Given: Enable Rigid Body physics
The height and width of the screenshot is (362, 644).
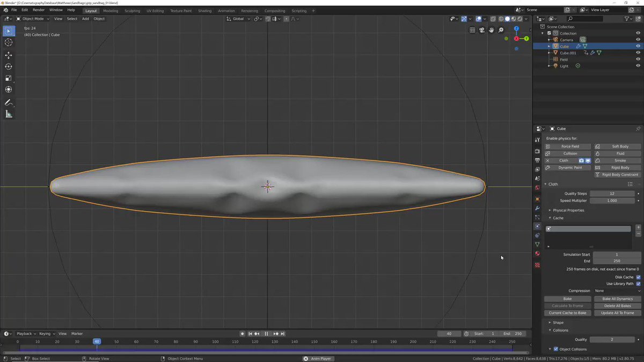Looking at the screenshot, I should tap(618, 167).
